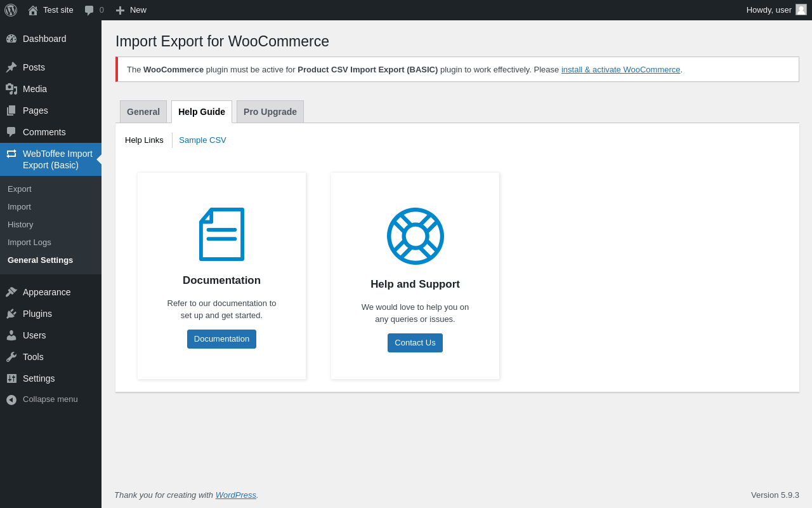This screenshot has height=508, width=812.
Task: Open the Appearance menu
Action: [51, 292]
